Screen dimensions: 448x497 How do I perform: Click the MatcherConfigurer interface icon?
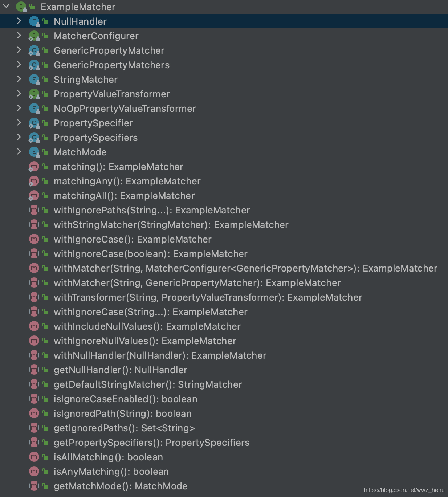34,36
